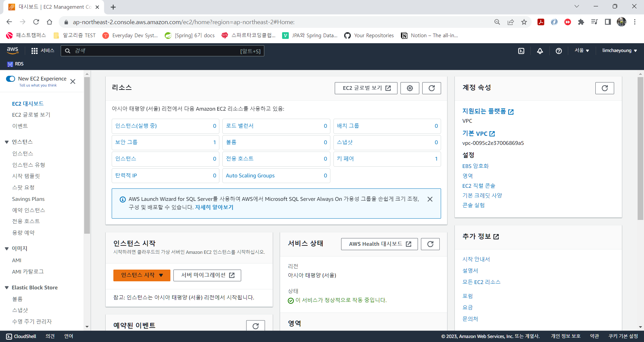Collapse the 이미지 sidebar section
This screenshot has width=644, height=342.
(7, 249)
